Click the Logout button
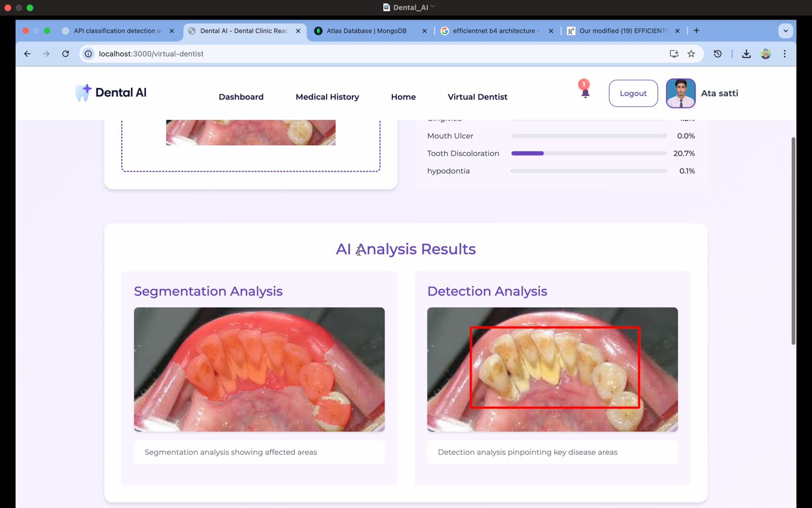Viewport: 812px width, 508px height. tap(633, 93)
